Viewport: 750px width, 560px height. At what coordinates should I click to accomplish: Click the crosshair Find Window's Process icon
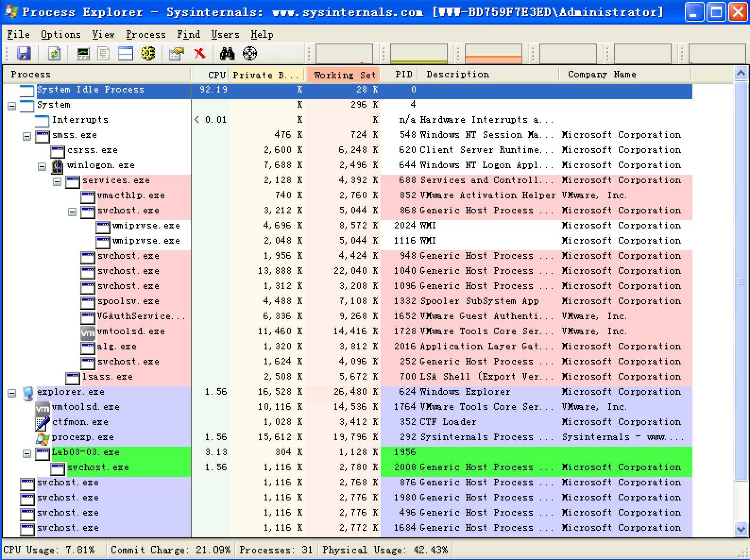point(250,53)
